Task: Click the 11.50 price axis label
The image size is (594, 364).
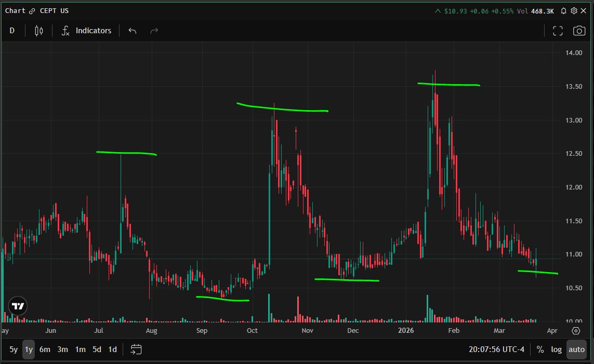Action: pos(574,221)
